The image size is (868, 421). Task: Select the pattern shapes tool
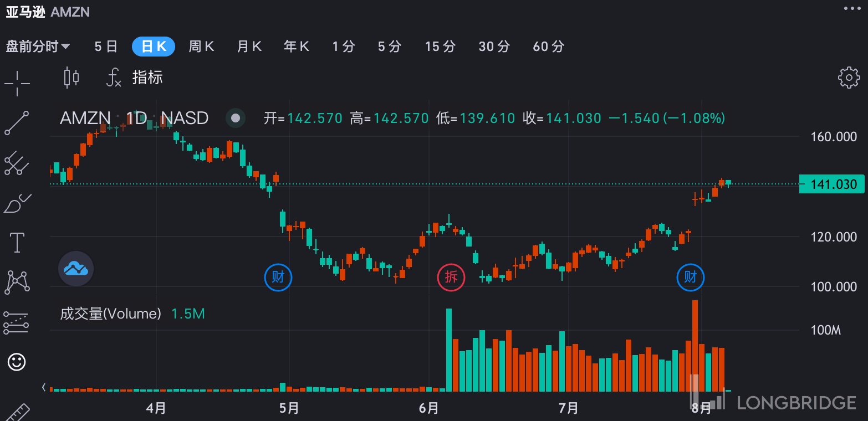tap(17, 283)
